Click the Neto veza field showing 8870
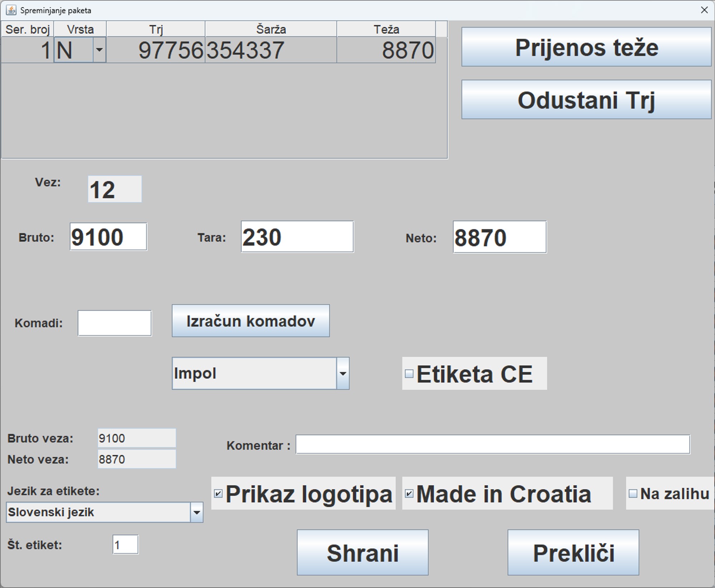This screenshot has width=715, height=588. point(137,459)
